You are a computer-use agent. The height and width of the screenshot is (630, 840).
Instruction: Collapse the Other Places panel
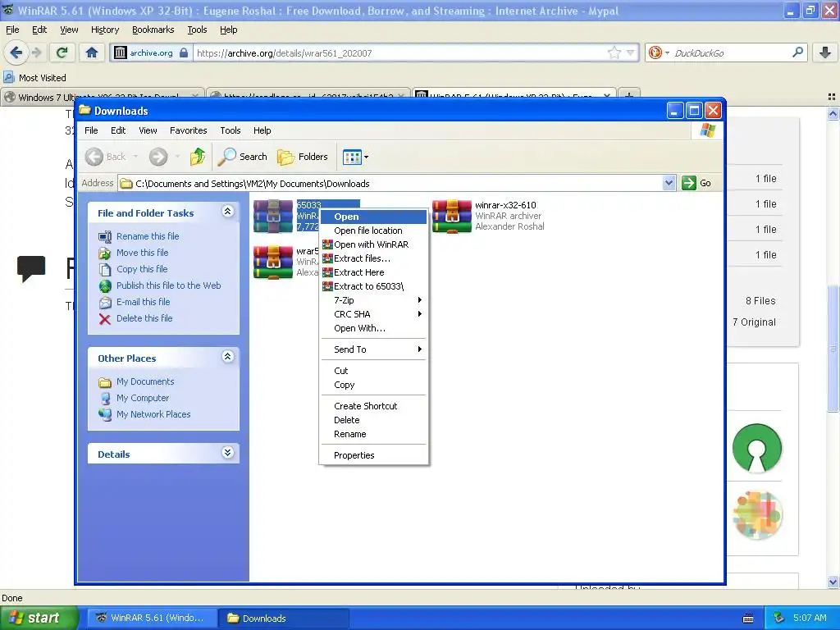228,356
